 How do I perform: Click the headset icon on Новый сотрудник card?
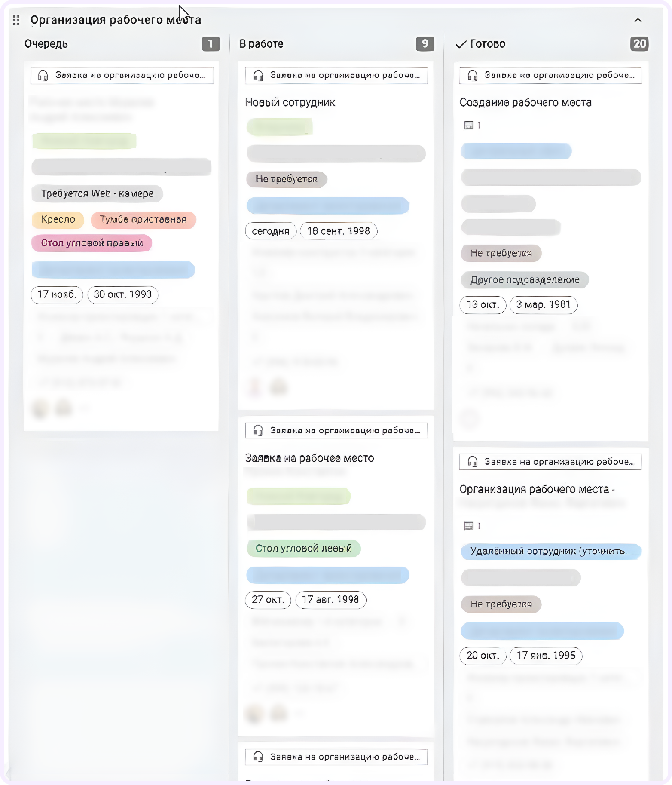point(258,75)
